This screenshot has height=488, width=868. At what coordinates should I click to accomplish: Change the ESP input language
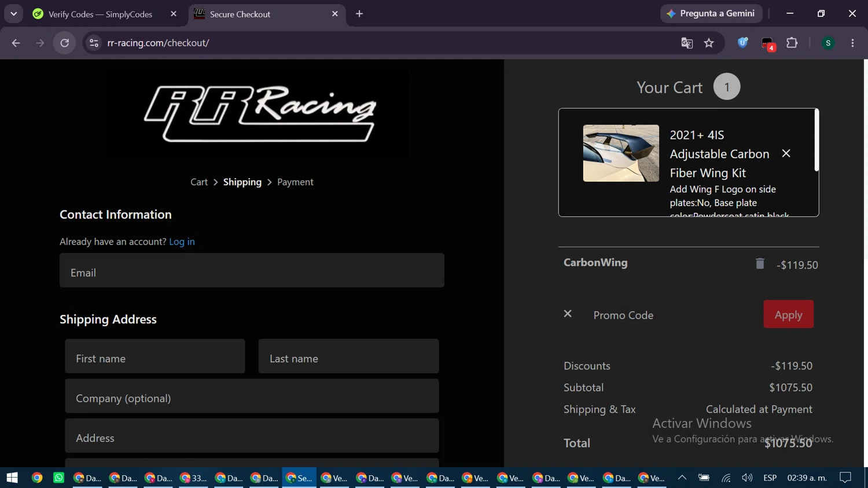770,478
